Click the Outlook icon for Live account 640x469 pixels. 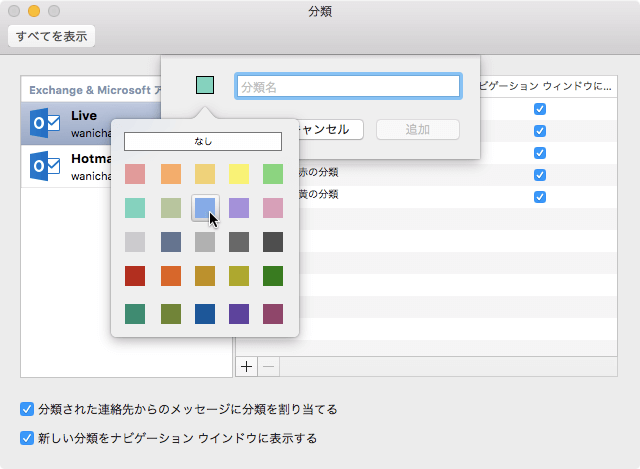46,124
